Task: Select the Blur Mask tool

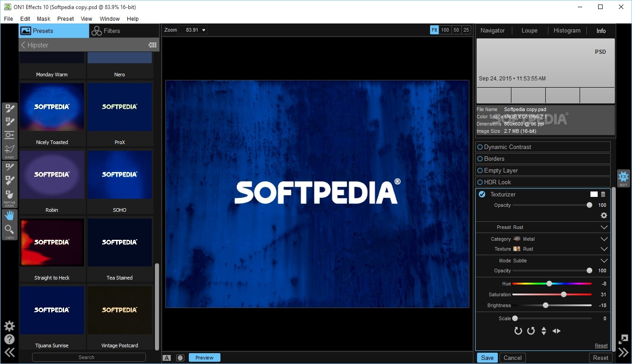Action: click(9, 194)
